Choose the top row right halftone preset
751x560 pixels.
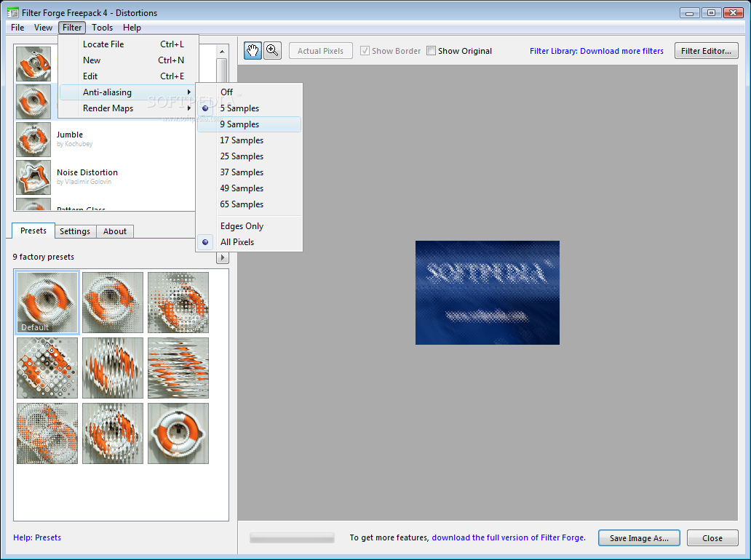tap(178, 302)
